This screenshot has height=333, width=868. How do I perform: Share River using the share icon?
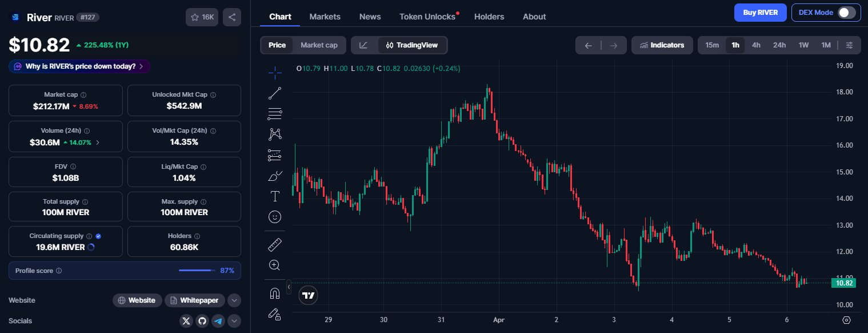tap(232, 17)
